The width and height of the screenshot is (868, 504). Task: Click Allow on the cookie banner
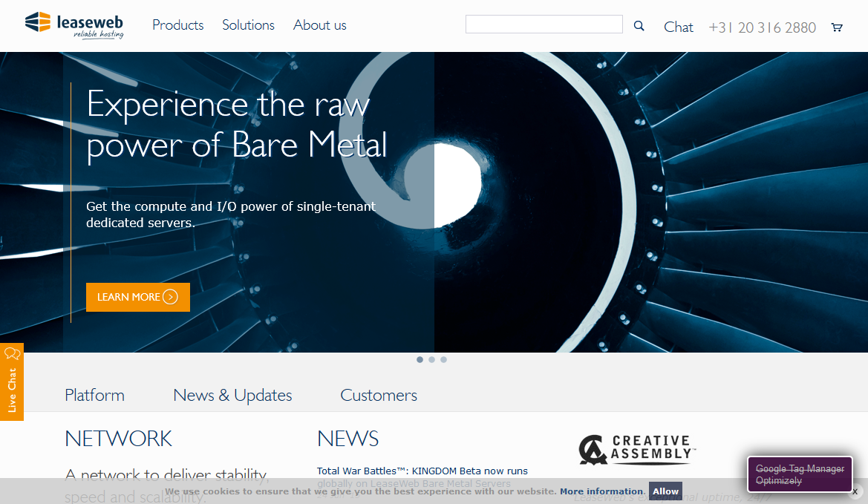tap(665, 491)
